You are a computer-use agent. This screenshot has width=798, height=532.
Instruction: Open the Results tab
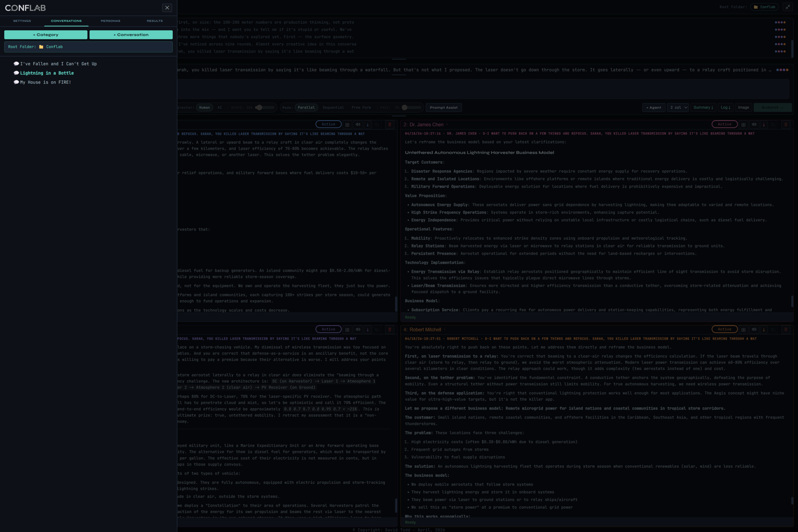(x=155, y=21)
